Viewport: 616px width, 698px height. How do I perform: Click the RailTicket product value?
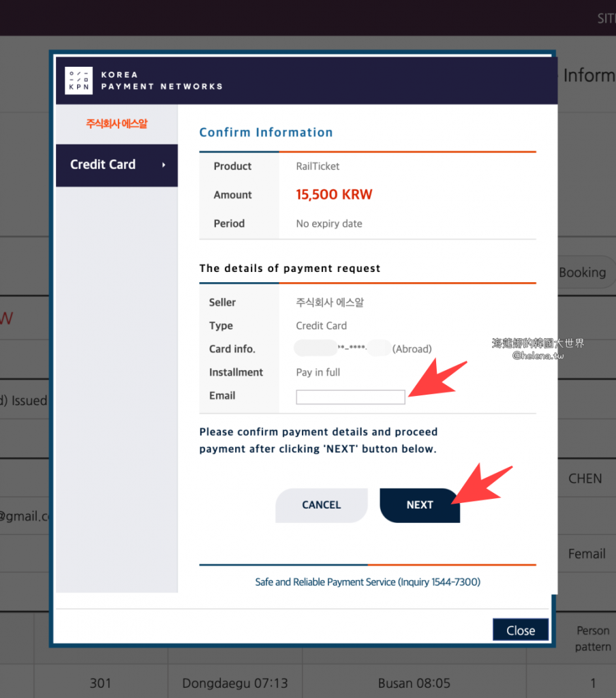click(x=318, y=166)
